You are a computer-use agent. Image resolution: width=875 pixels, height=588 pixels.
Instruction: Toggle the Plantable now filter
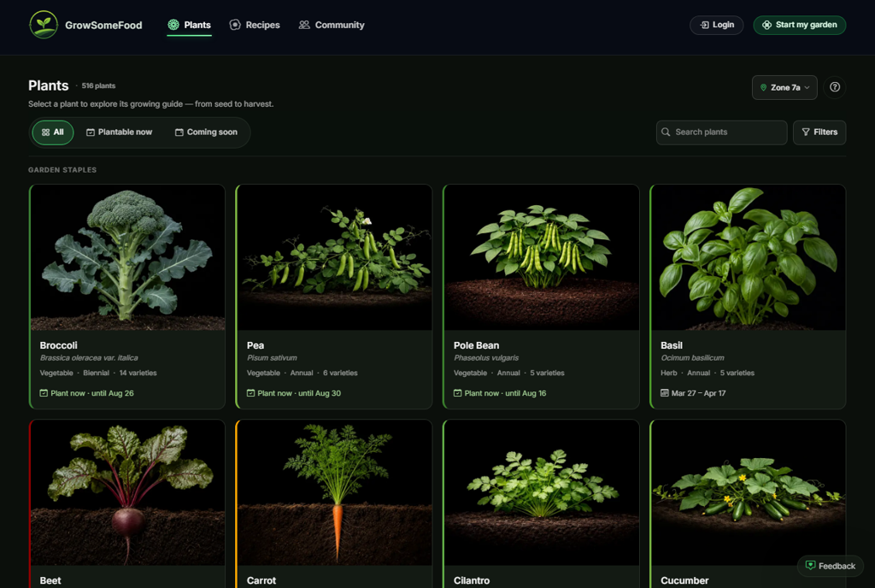click(x=119, y=132)
